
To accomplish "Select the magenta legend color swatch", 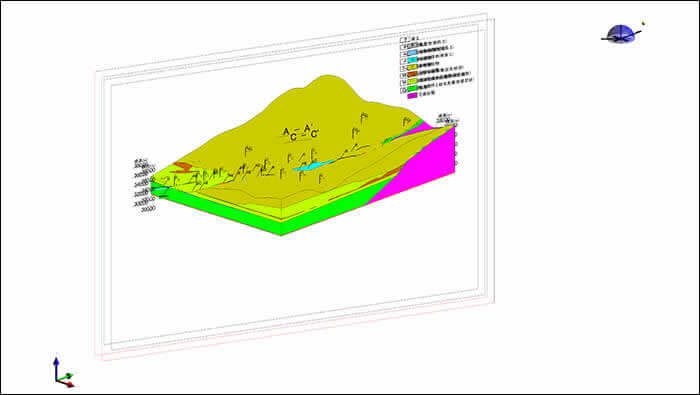I will click(x=412, y=96).
